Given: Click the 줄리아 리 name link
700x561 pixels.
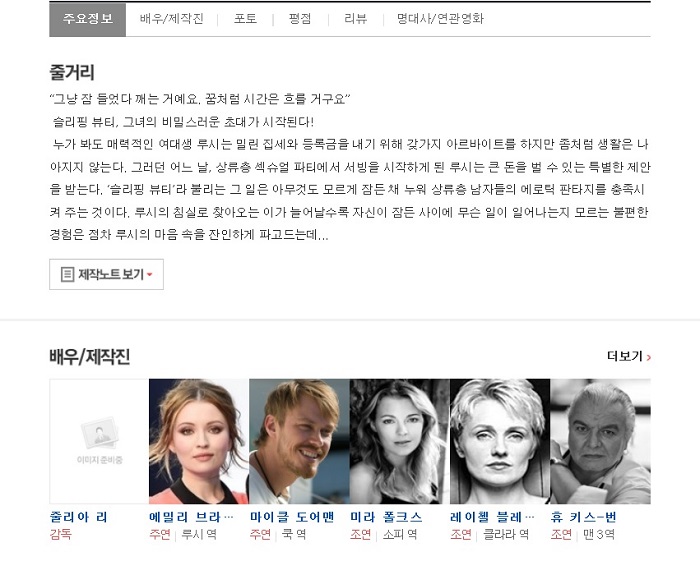Looking at the screenshot, I should tap(79, 517).
